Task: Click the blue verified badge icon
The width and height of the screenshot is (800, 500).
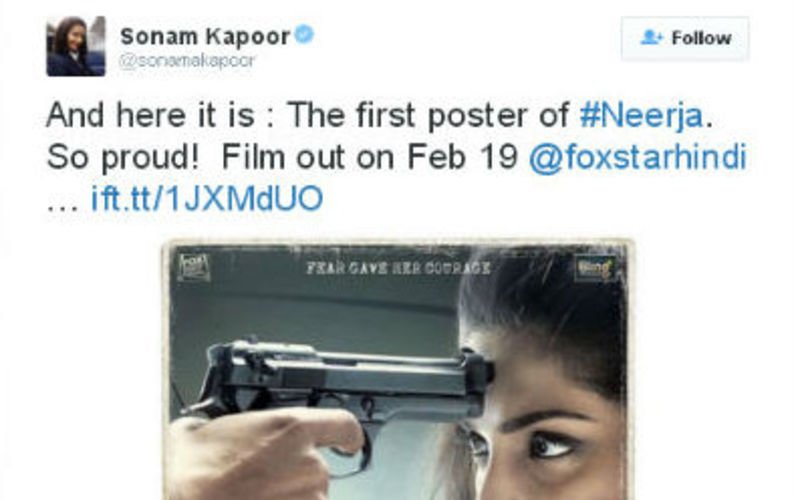Action: [x=304, y=35]
